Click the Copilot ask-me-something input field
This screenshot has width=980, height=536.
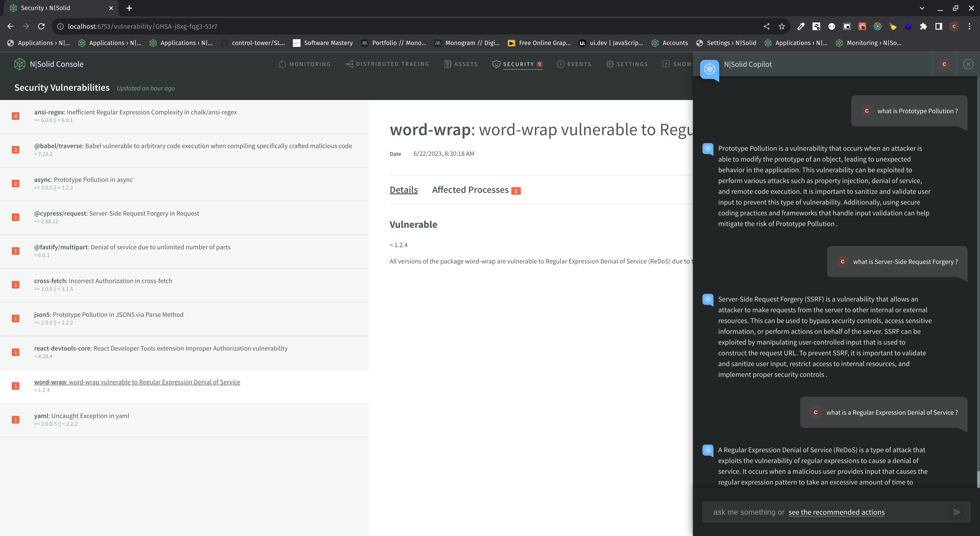746,512
